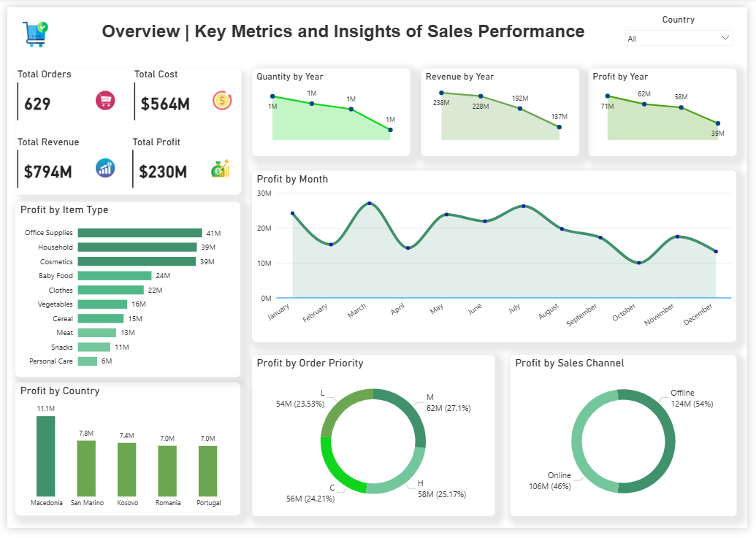The width and height of the screenshot is (756, 538).
Task: Click the Profit by Item Type title
Action: click(x=64, y=210)
